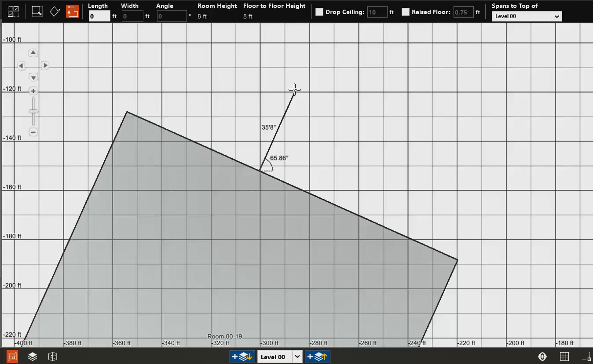Select the orange polygon room drawing tool
This screenshot has width=593, height=364.
73,11
